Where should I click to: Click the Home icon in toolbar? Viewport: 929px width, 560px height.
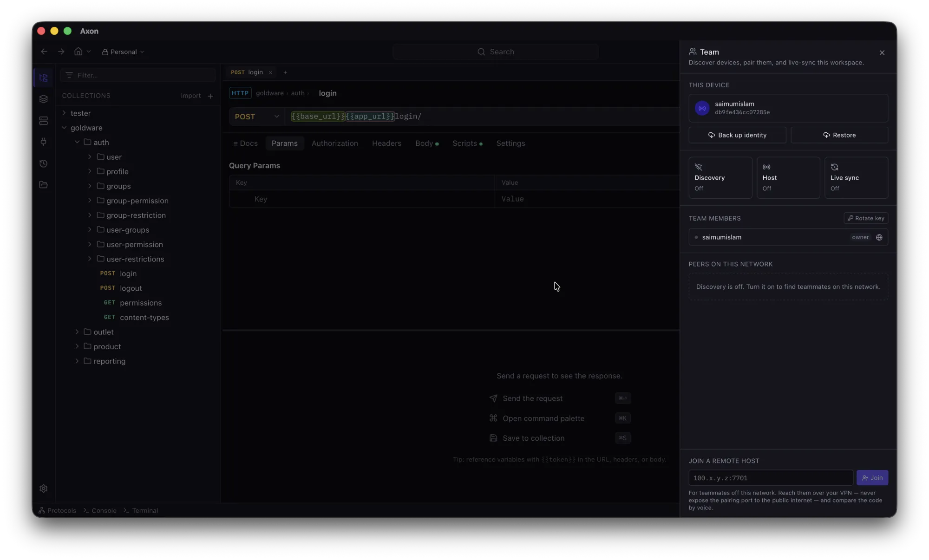pyautogui.click(x=79, y=52)
